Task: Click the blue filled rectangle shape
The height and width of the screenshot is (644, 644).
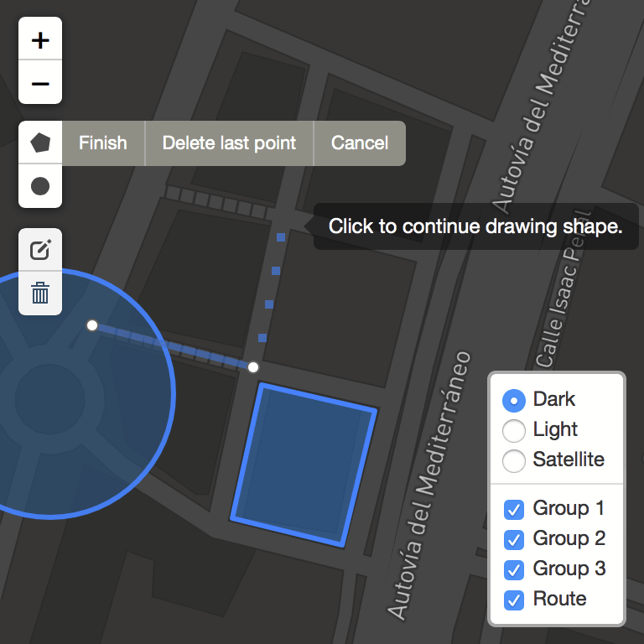Action: tap(304, 465)
